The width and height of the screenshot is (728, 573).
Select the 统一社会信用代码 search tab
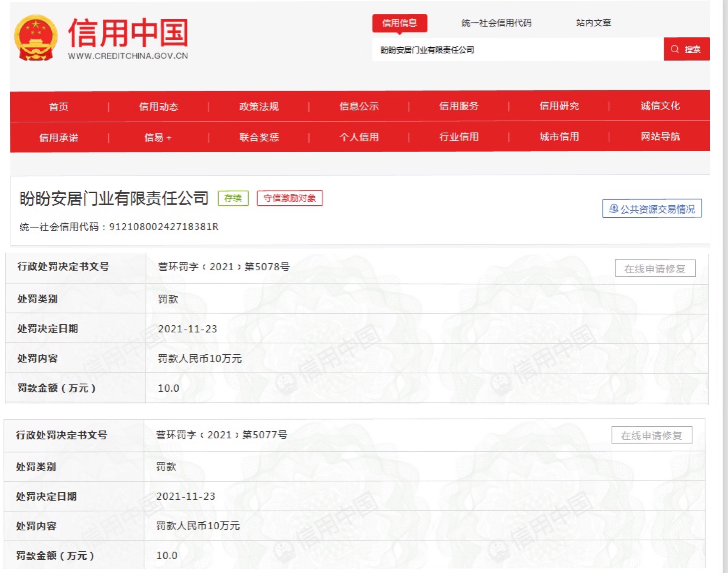pos(496,23)
